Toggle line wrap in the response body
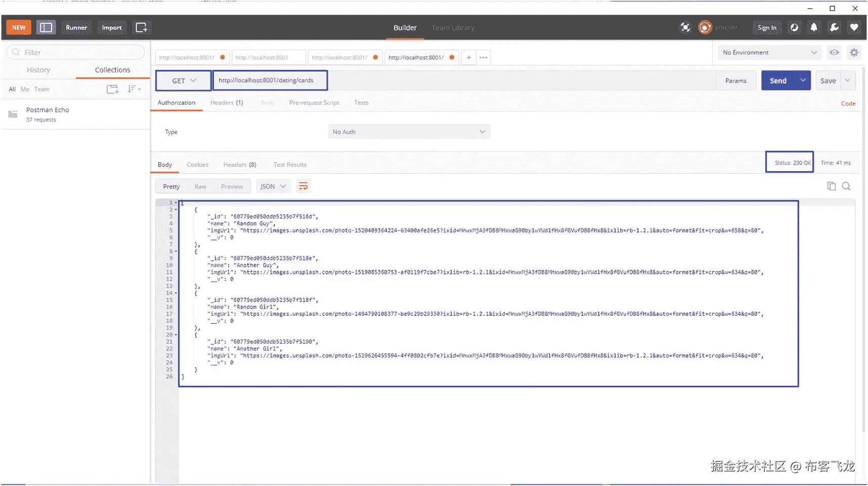This screenshot has width=868, height=486. pyautogui.click(x=303, y=186)
